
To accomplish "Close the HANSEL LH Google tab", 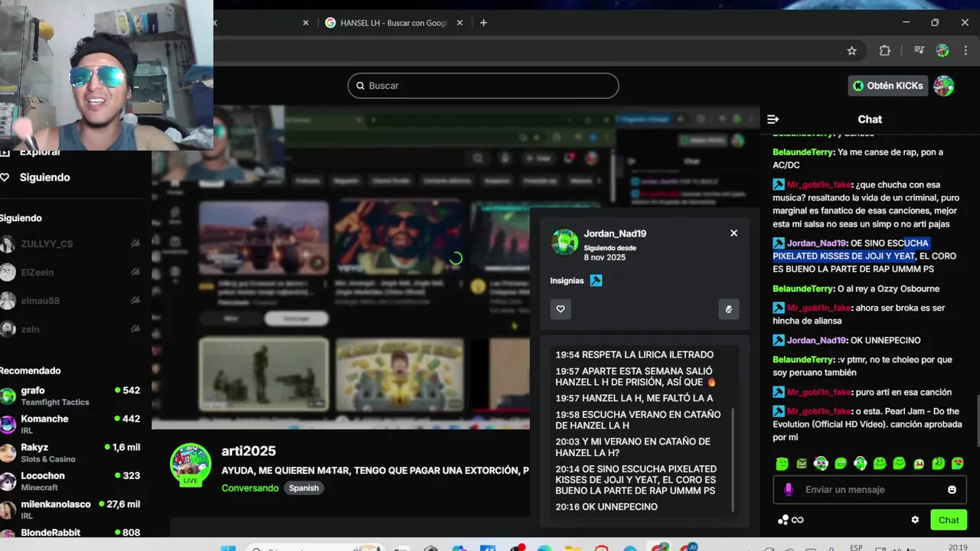I will [460, 23].
